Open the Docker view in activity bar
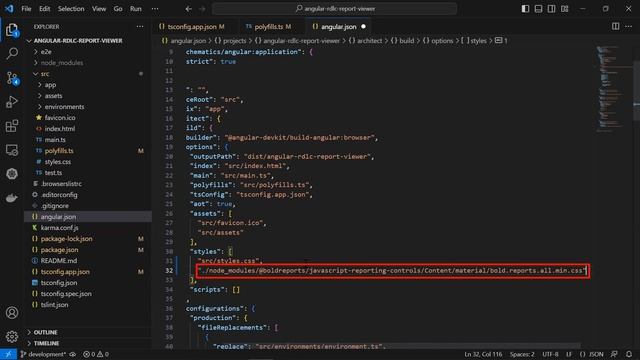 tap(12, 198)
